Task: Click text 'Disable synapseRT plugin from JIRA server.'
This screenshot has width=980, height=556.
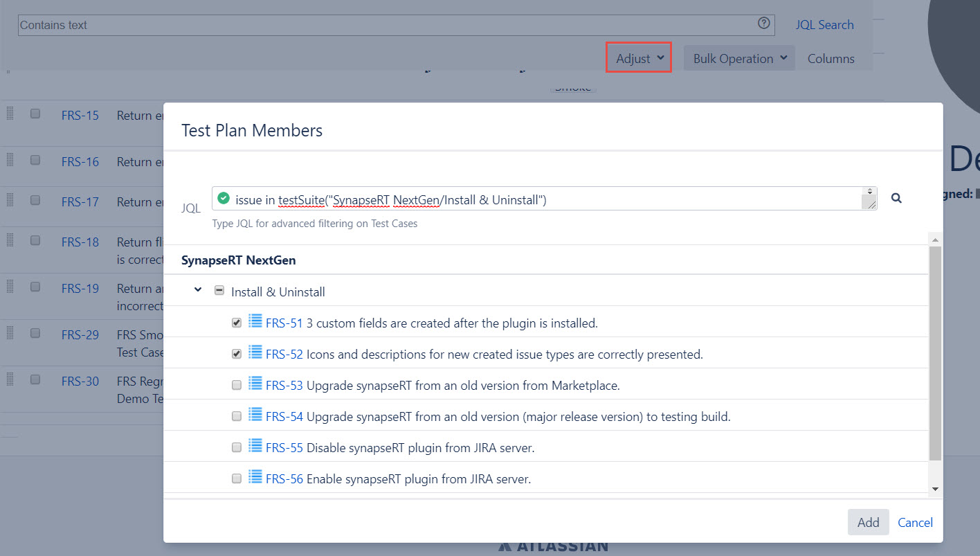Action: pyautogui.click(x=421, y=447)
